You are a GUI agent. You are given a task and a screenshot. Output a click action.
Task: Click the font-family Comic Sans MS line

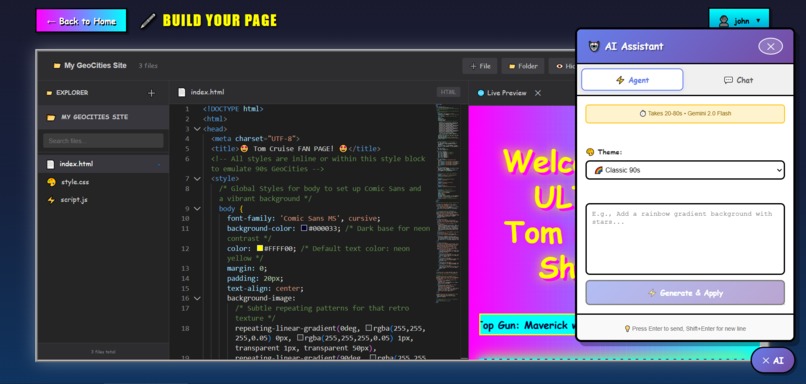coord(303,218)
